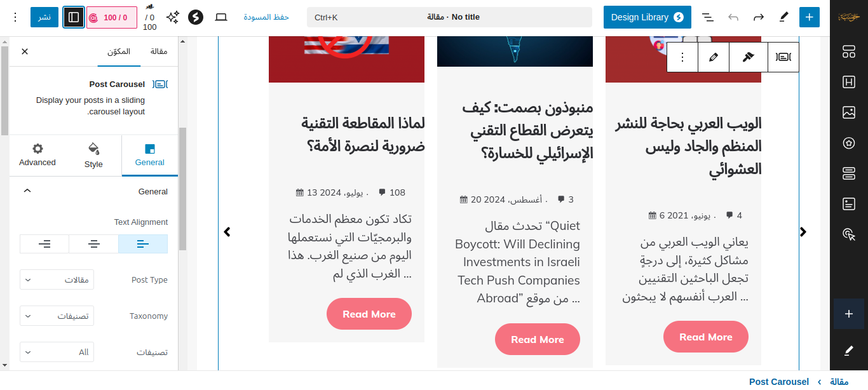Click the undo arrow in top toolbar
The width and height of the screenshot is (868, 390).
[733, 17]
